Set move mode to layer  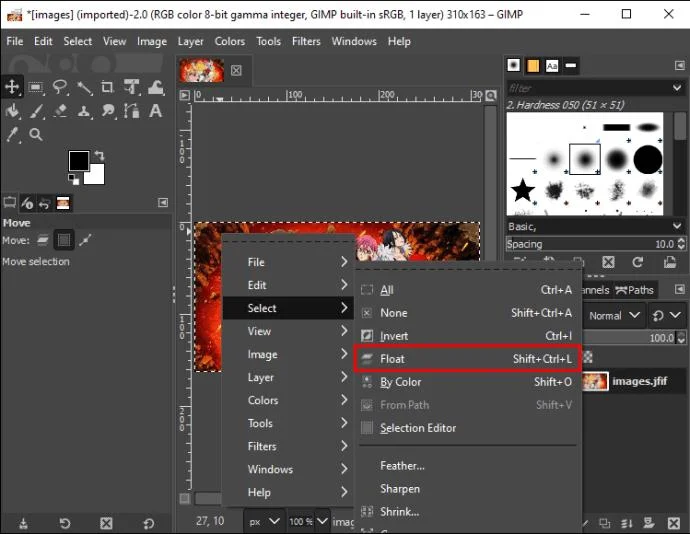point(43,240)
